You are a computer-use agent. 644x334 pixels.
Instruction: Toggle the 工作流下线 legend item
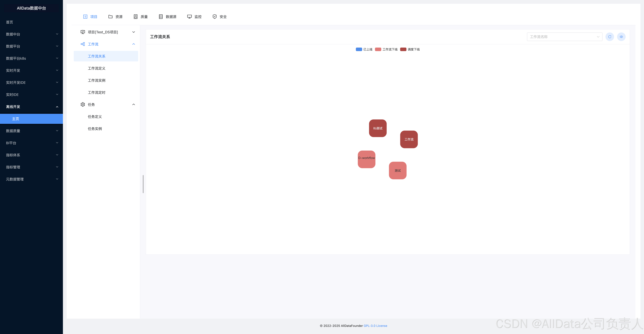(x=386, y=49)
